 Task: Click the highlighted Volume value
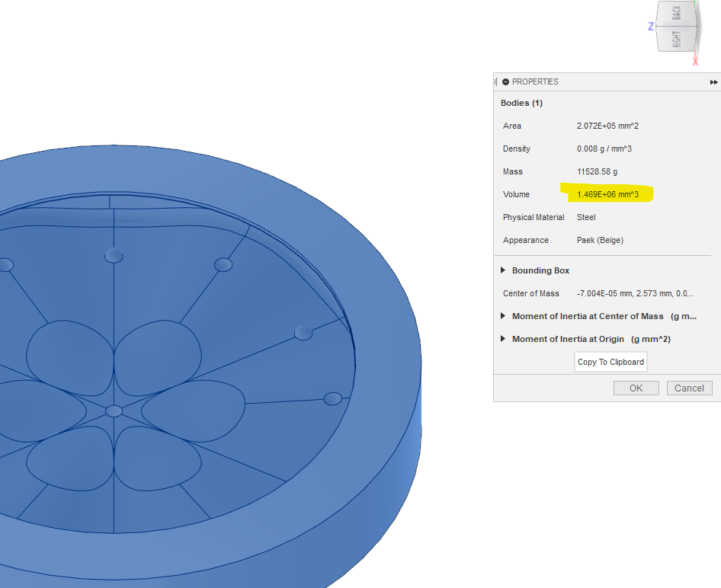click(x=610, y=194)
